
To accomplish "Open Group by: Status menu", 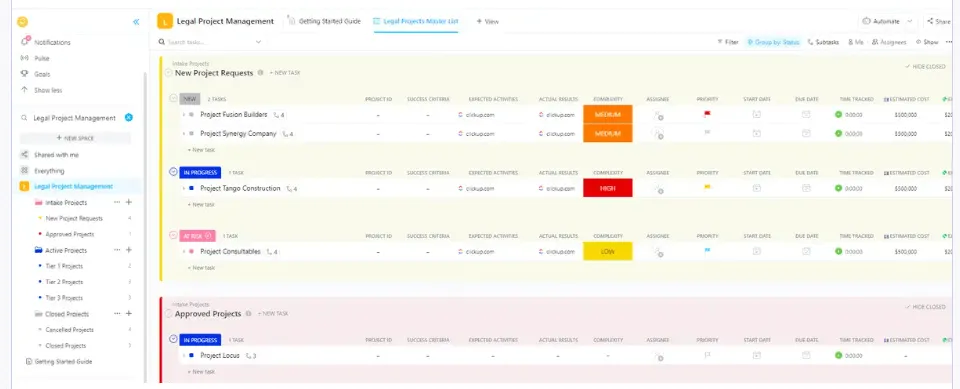I will (773, 42).
